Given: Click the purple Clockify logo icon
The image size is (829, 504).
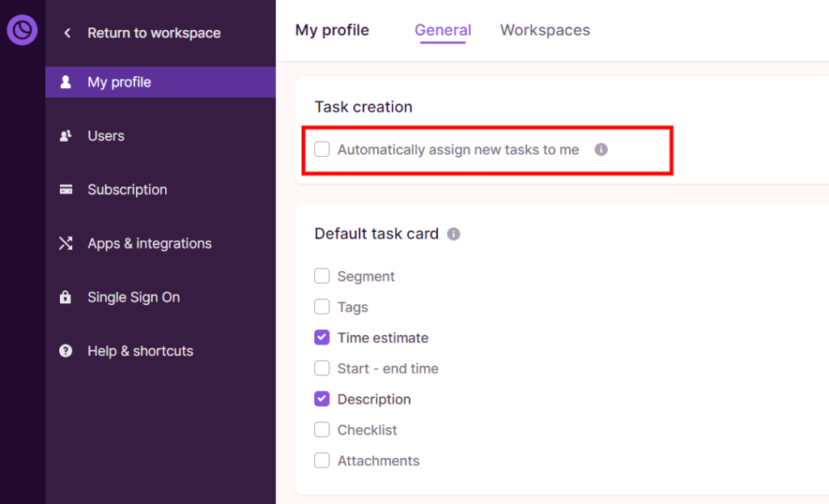Looking at the screenshot, I should tap(22, 30).
